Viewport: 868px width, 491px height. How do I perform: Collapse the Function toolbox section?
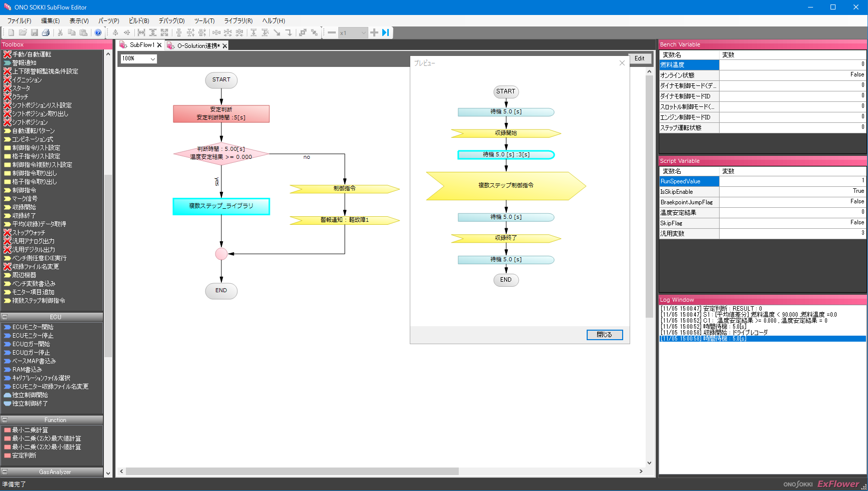pyautogui.click(x=4, y=420)
